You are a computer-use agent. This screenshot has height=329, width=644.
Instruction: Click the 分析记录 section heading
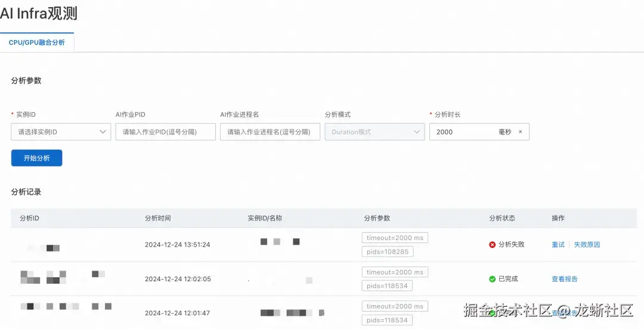click(x=26, y=192)
